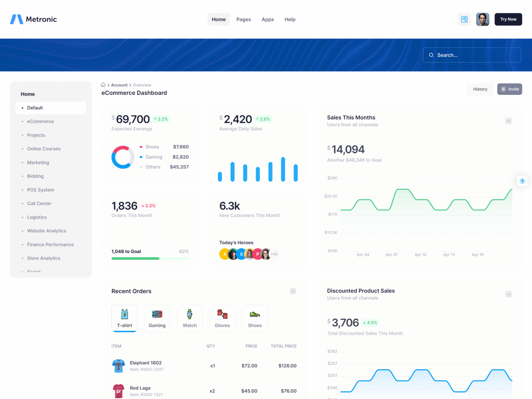Open Website Analytics in sidebar
The image size is (532, 399).
coord(47,231)
